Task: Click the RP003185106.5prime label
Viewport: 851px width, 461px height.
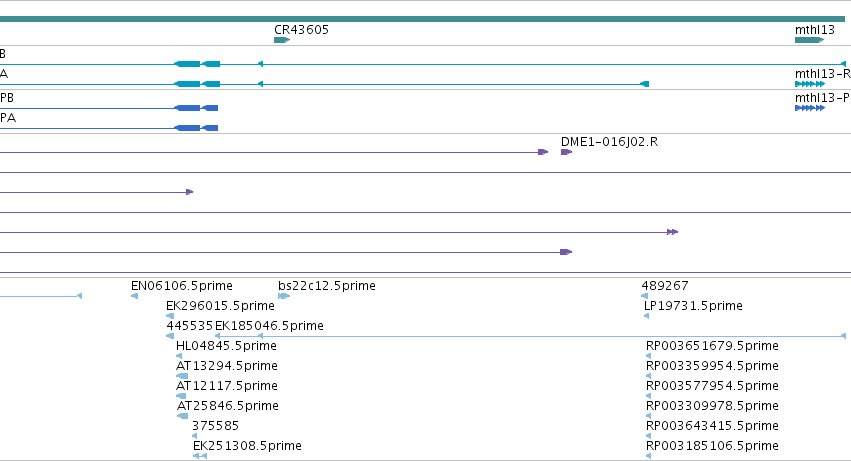Action: [712, 446]
